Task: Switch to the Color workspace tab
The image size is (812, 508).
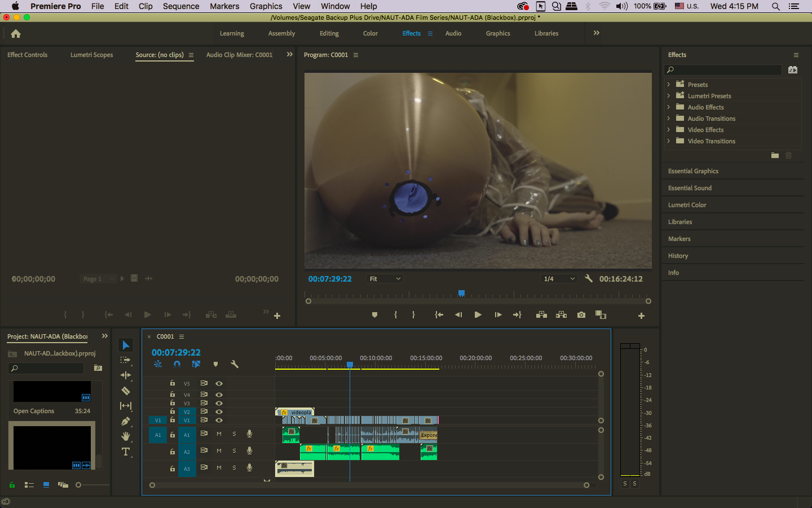Action: pyautogui.click(x=370, y=33)
